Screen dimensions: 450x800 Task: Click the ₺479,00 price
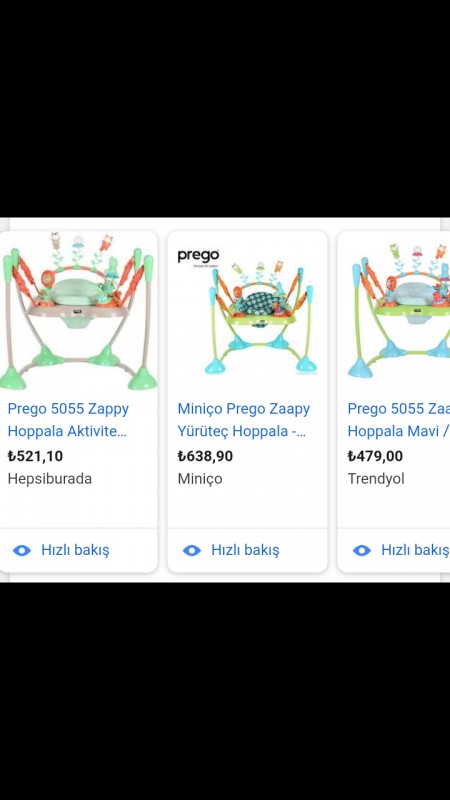point(375,456)
